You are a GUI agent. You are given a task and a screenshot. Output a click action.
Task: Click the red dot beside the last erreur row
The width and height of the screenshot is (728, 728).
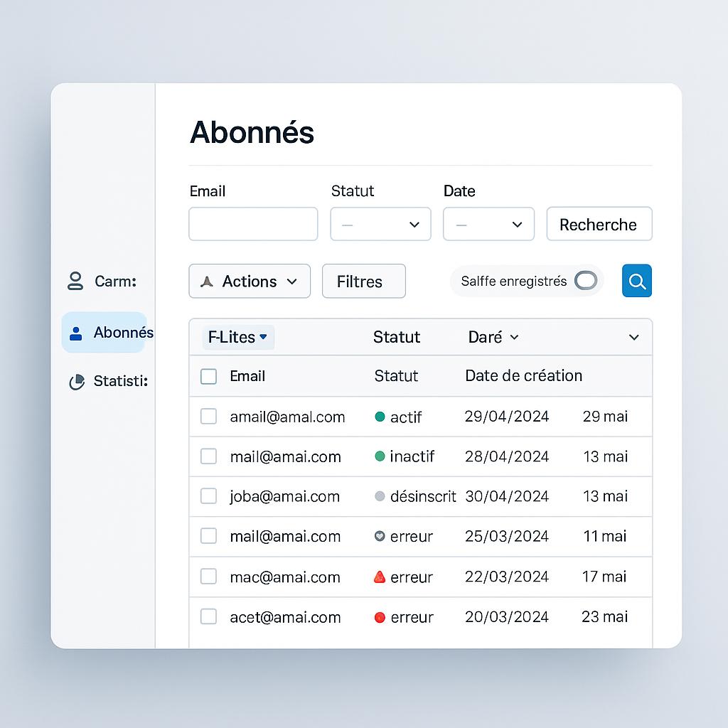[x=380, y=617]
